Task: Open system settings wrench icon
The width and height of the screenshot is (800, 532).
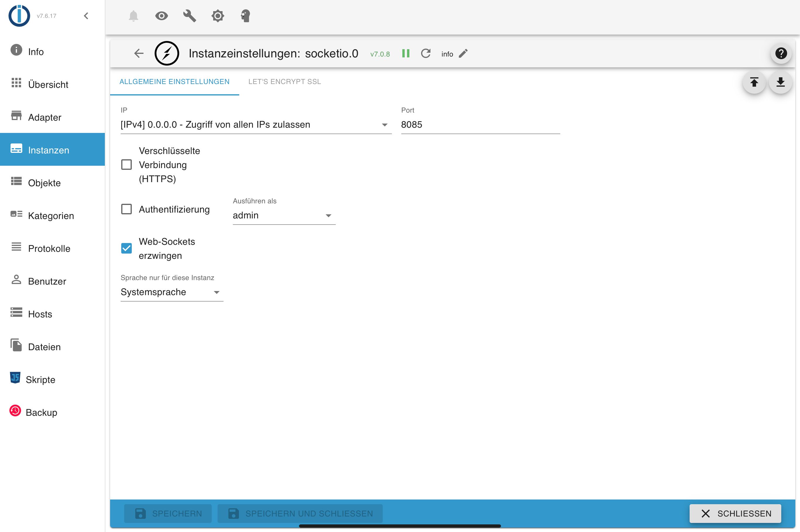Action: coord(189,16)
